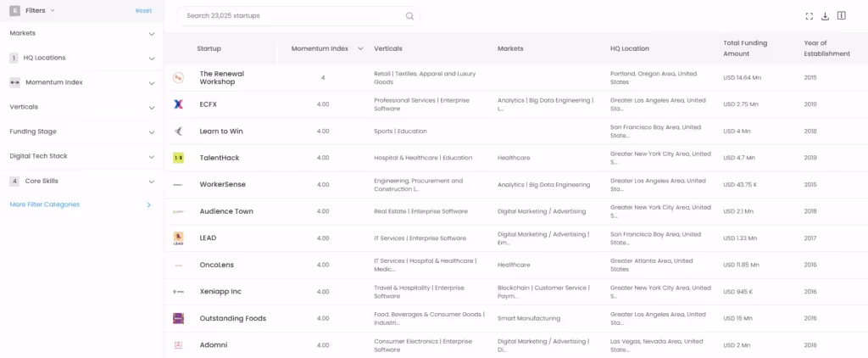This screenshot has height=358, width=868.
Task: Click the Momentum Index range icon
Action: click(x=15, y=82)
